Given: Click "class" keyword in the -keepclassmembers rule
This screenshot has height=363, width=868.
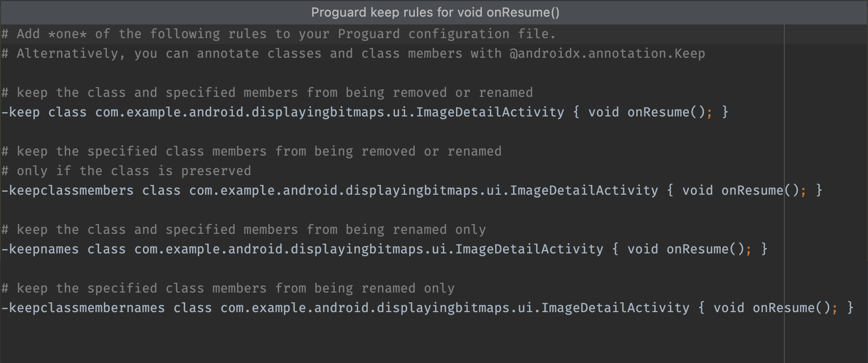Looking at the screenshot, I should (161, 190).
